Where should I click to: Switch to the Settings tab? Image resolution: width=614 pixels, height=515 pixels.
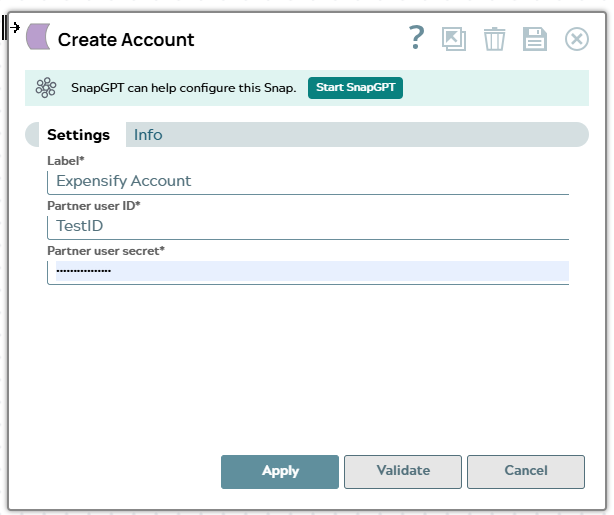tap(78, 135)
